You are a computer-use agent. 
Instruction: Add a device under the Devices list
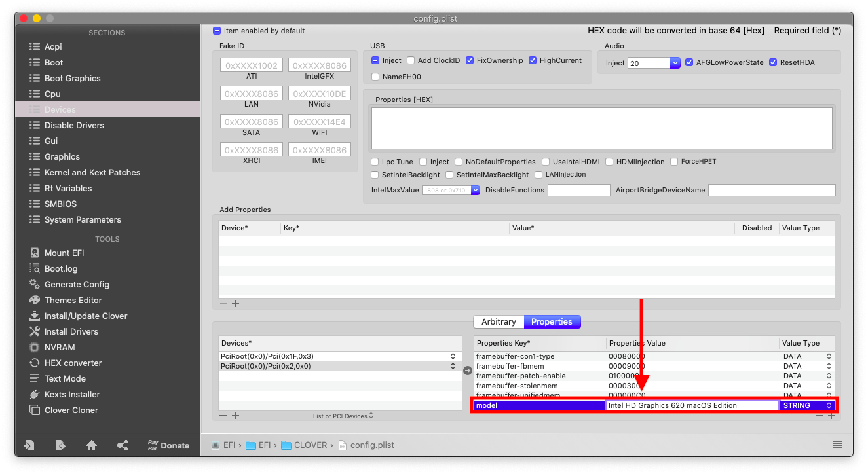pos(236,416)
